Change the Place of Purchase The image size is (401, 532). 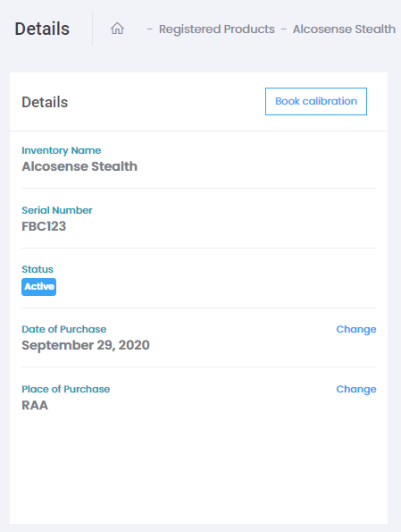point(356,389)
